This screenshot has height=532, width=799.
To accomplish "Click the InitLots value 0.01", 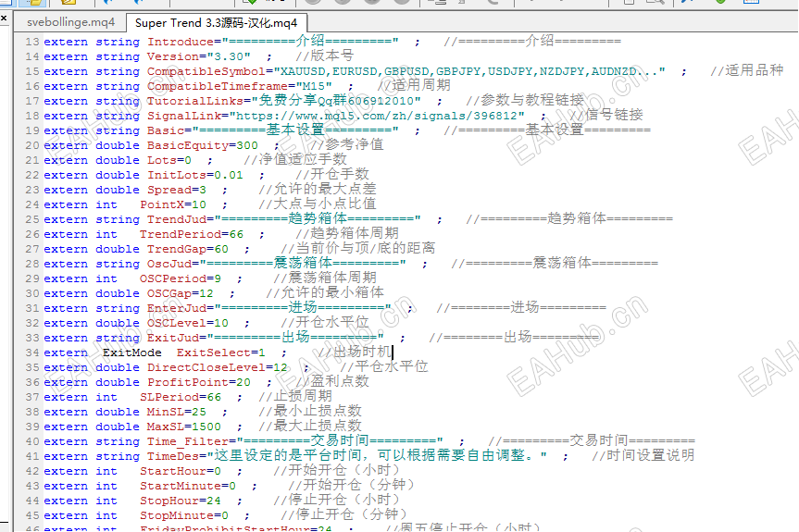I will [x=229, y=175].
